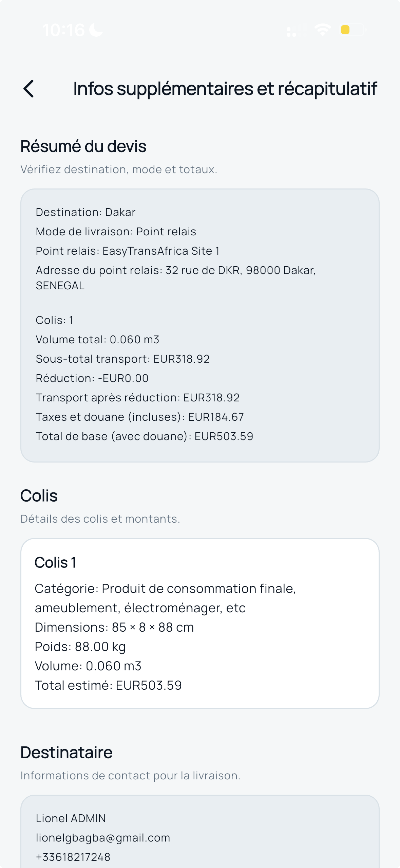Image resolution: width=400 pixels, height=868 pixels.
Task: Tap the page title Infos supplémentaires et récapitulatif
Action: (x=225, y=89)
